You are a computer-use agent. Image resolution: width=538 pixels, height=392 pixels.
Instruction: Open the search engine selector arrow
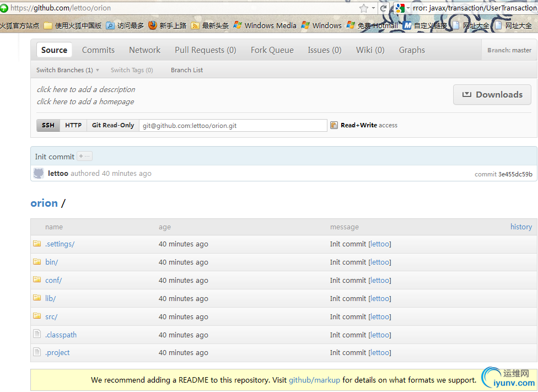[x=408, y=8]
